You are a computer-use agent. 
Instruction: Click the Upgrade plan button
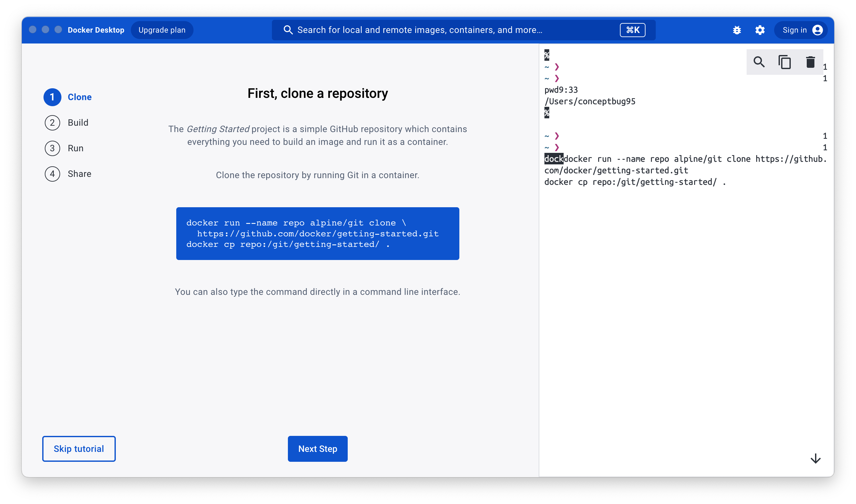pos(162,30)
